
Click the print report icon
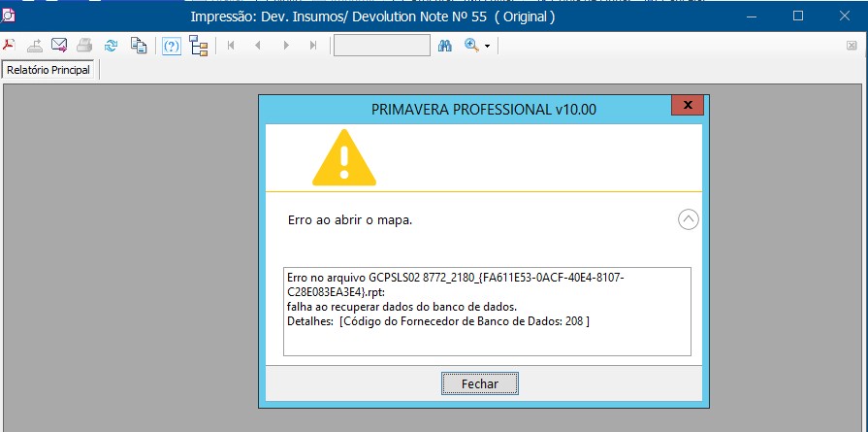[x=84, y=46]
